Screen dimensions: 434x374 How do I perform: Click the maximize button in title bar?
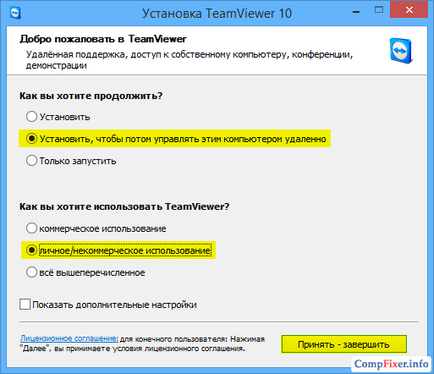coord(379,10)
